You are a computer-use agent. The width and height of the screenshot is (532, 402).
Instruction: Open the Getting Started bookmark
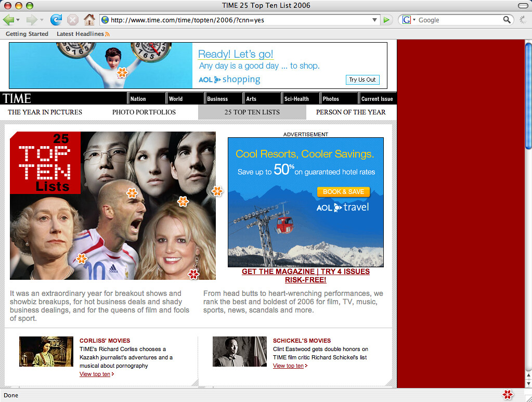27,34
